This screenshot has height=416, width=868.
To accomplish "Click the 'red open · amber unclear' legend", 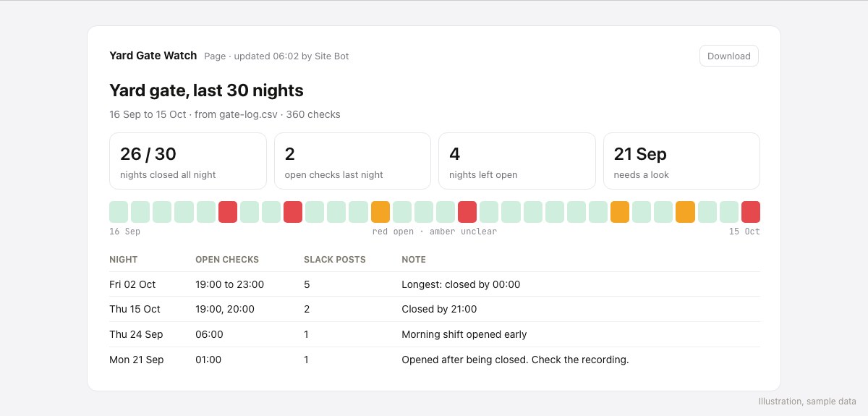I will coord(435,232).
